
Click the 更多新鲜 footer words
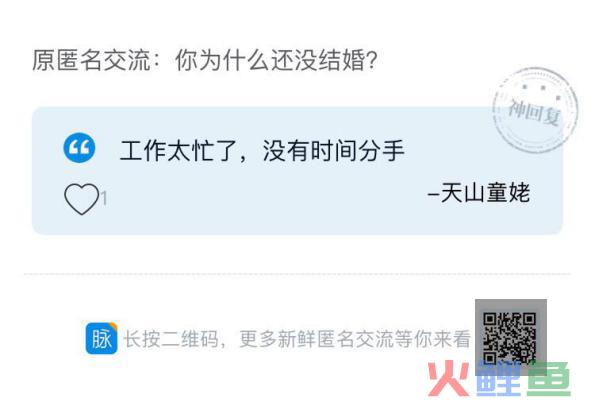(278, 339)
